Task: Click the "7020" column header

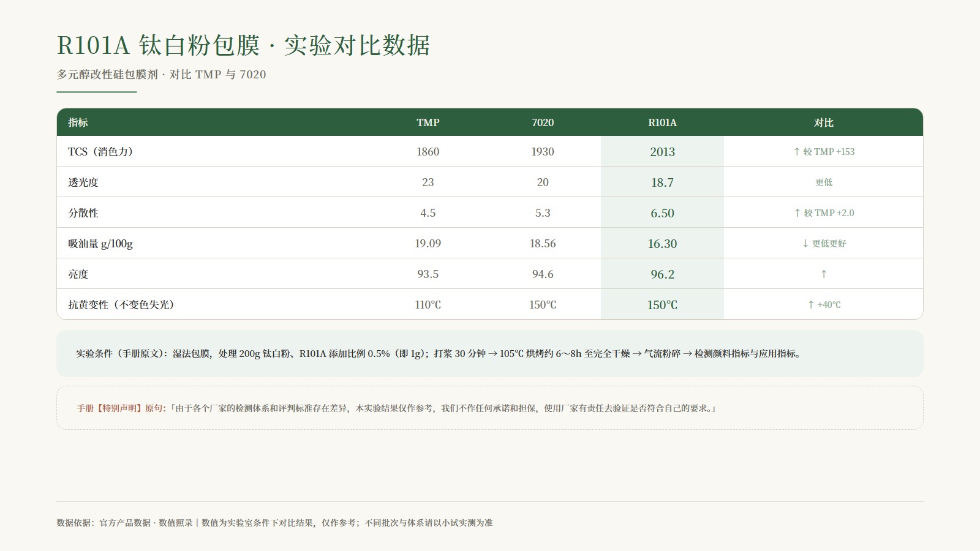Action: (x=543, y=122)
